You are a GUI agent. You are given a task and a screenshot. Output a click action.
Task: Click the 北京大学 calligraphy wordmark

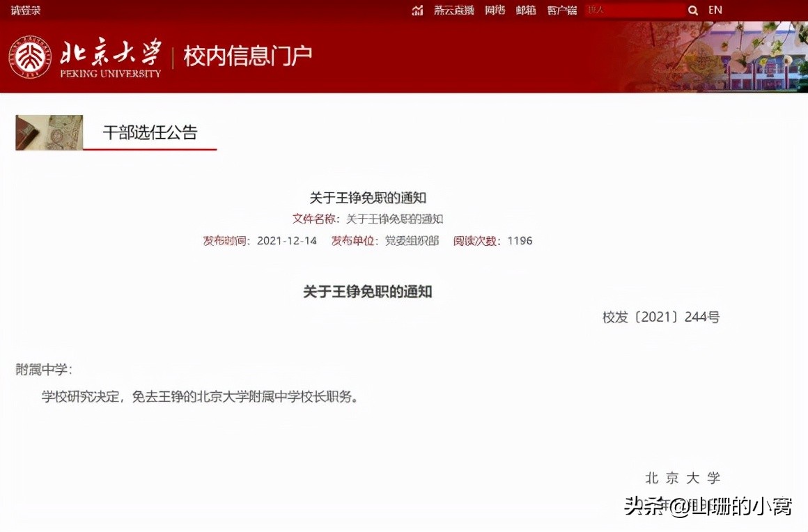point(110,52)
